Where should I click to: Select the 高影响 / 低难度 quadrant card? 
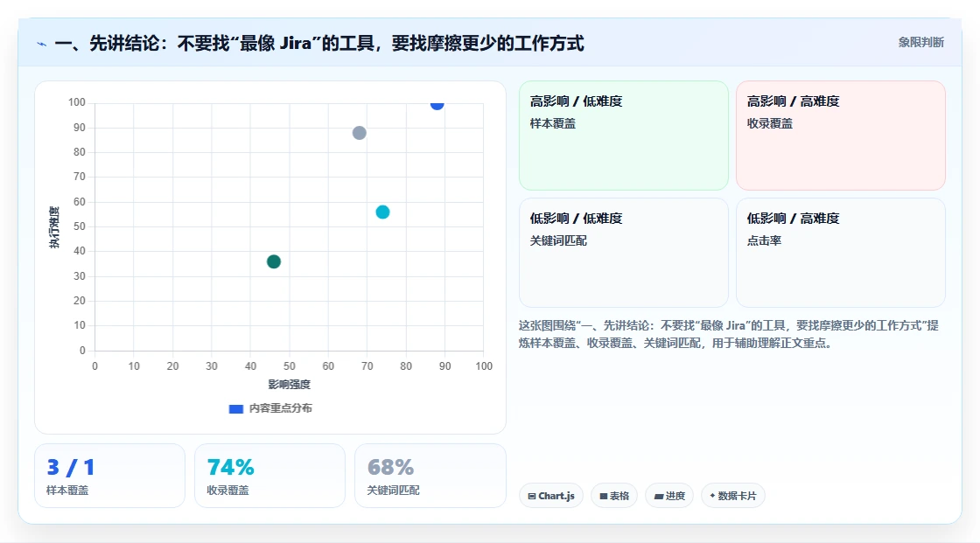click(x=624, y=136)
